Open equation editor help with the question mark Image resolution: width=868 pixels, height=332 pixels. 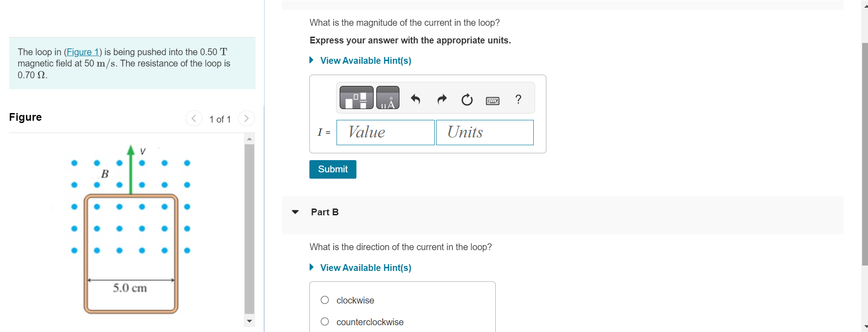click(518, 100)
